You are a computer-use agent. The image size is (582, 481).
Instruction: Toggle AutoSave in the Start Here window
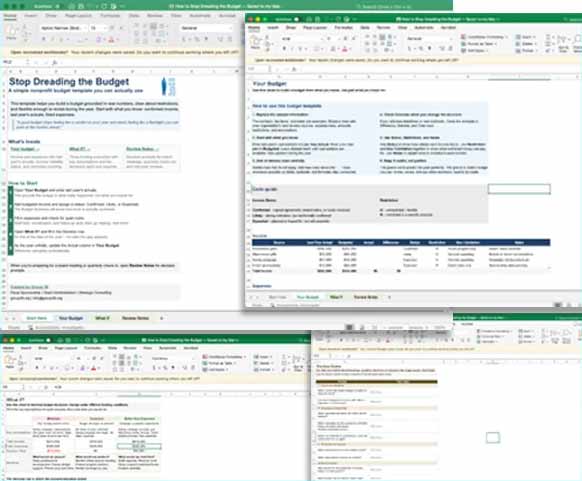58,6
